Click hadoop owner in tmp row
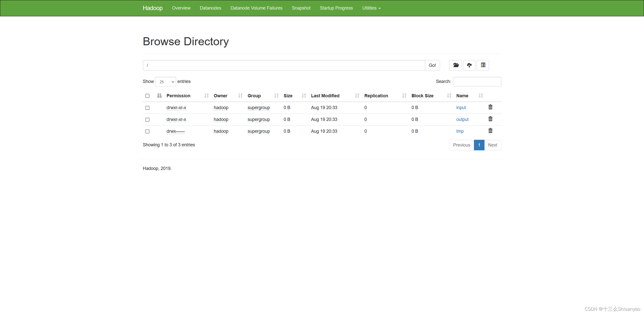644x314 pixels. [x=221, y=131]
